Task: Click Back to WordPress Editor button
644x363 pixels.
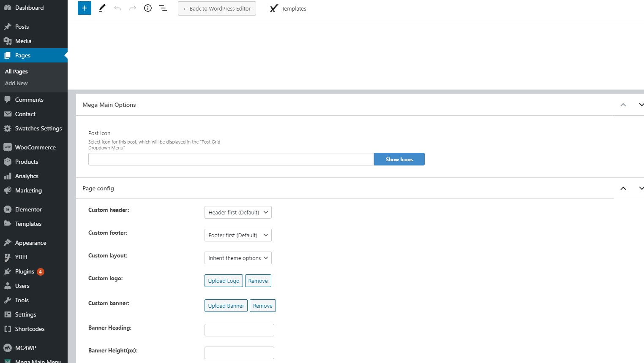Action: [217, 8]
